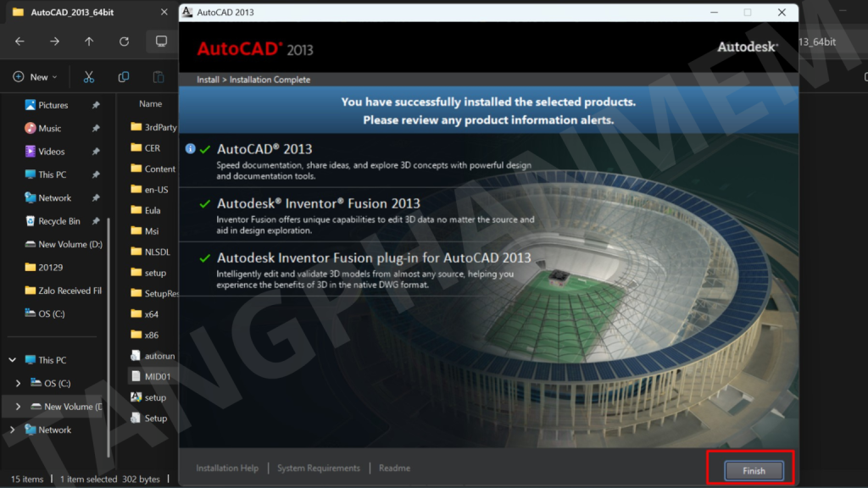Image resolution: width=868 pixels, height=488 pixels.
Task: Expand the OS (C:) tree node
Action: click(19, 383)
